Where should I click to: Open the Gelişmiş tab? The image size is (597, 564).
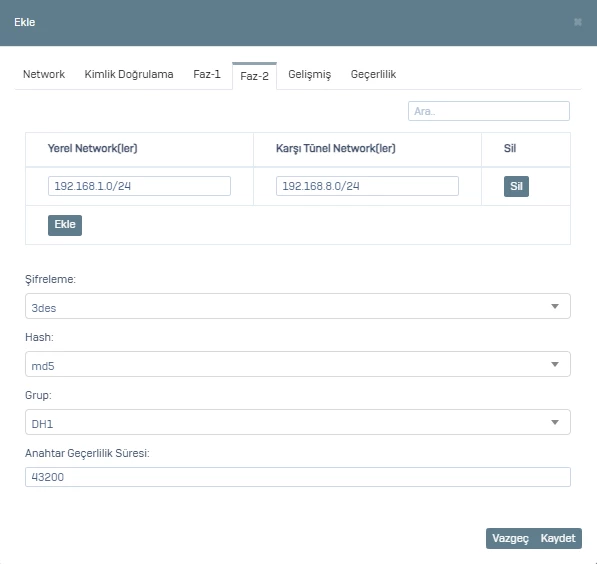[x=309, y=74]
